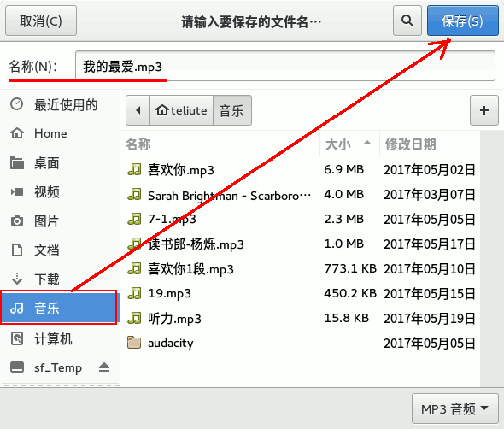Click the 保存(S) save button

coord(462,21)
